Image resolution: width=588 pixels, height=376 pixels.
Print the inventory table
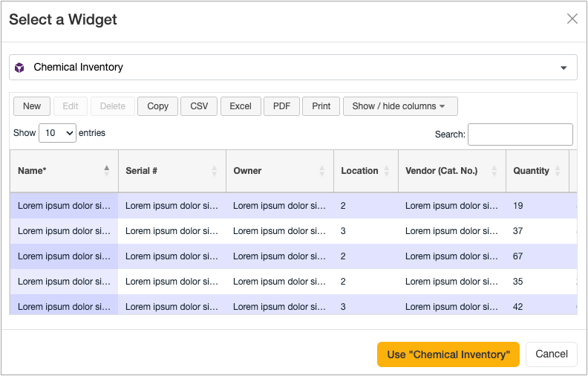coord(321,106)
